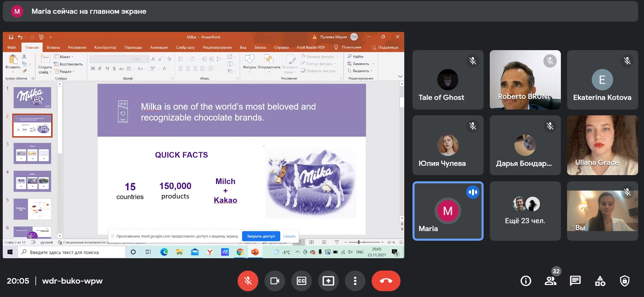Open the Activities shapes icon
Screen dimensions: 644x297
(x=600, y=281)
